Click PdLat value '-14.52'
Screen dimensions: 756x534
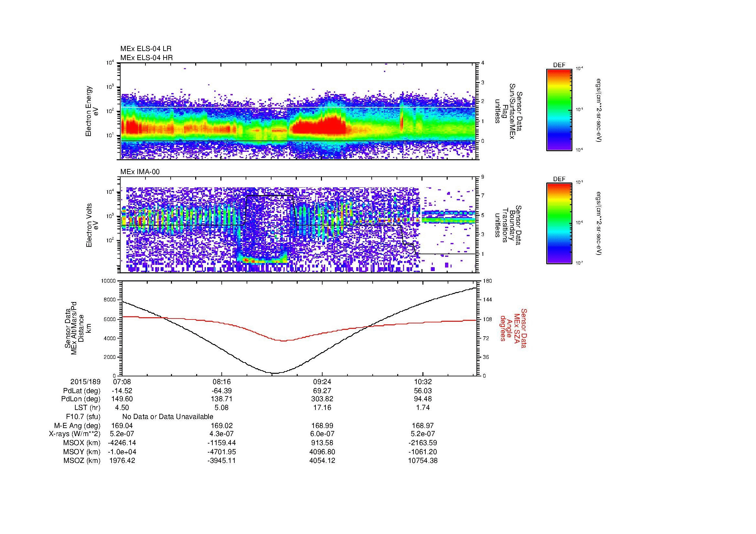(x=122, y=391)
